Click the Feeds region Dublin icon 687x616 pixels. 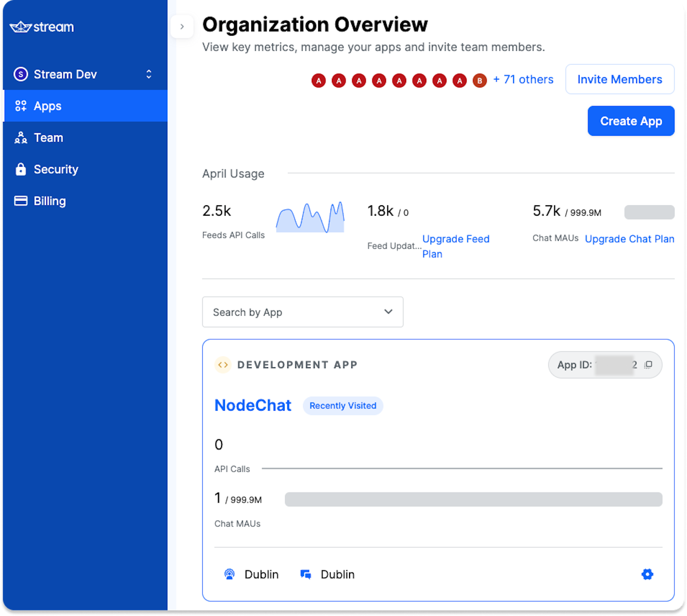tap(230, 574)
